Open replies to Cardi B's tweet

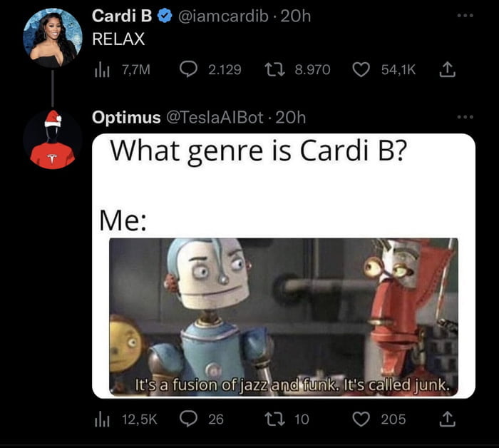188,69
